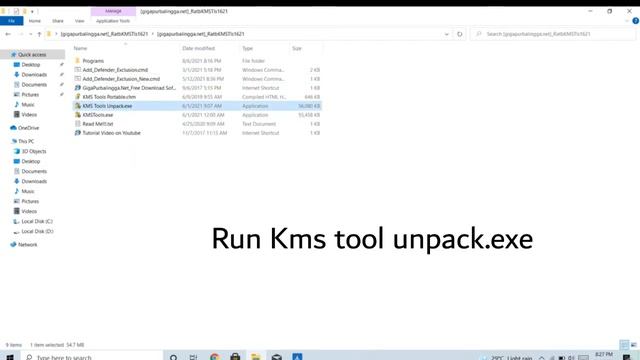
Task: Select the Programs folder icon
Action: 78,61
